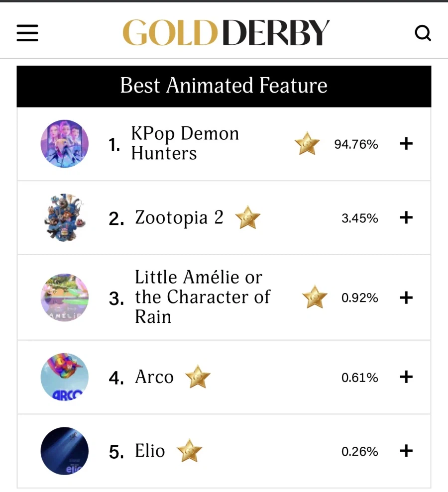Viewport: 448px width, 492px height.
Task: Go to Gold Derby home via logo
Action: [x=226, y=33]
